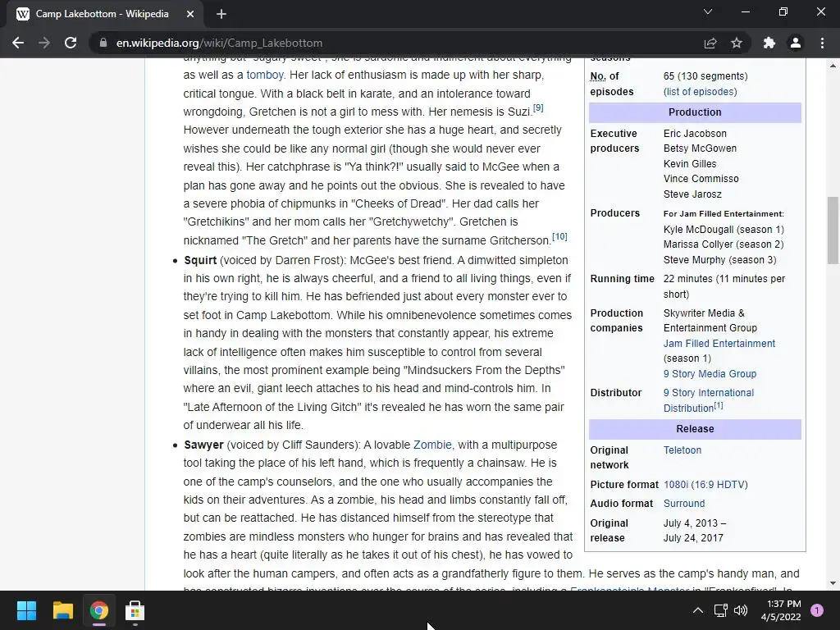Click the Release section header

coord(695,429)
